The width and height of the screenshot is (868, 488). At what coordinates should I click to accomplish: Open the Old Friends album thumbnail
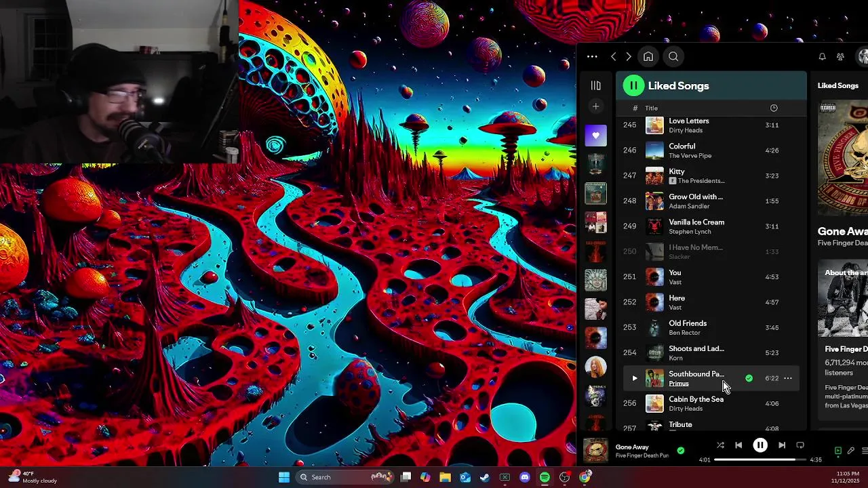click(654, 327)
